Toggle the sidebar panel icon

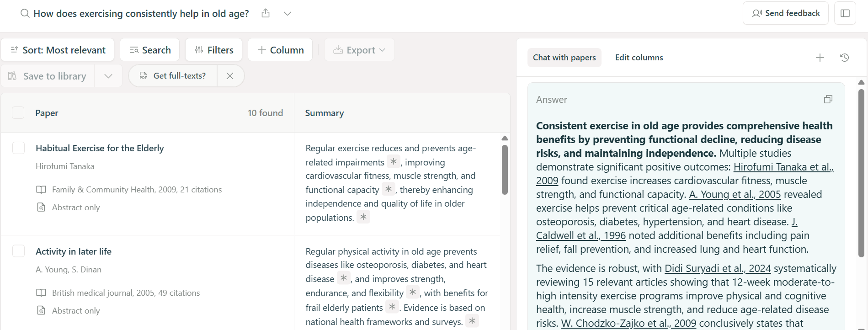coord(845,13)
